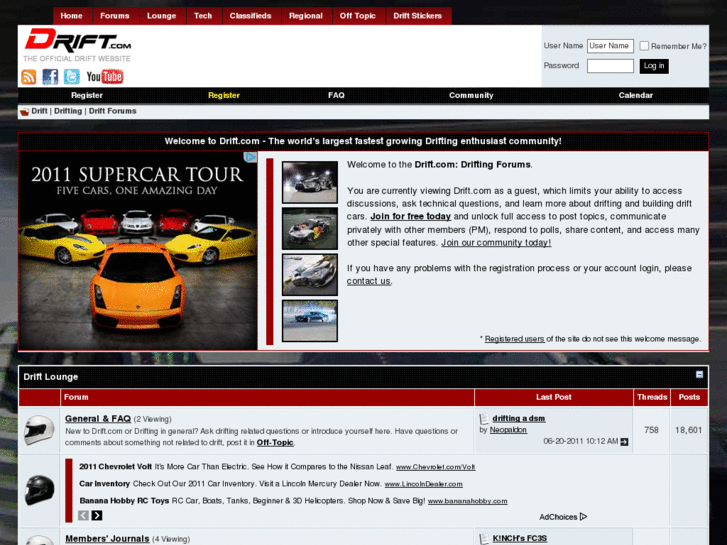This screenshot has height=545, width=727.
Task: Open the drifting a dsm thread
Action: pos(519,418)
